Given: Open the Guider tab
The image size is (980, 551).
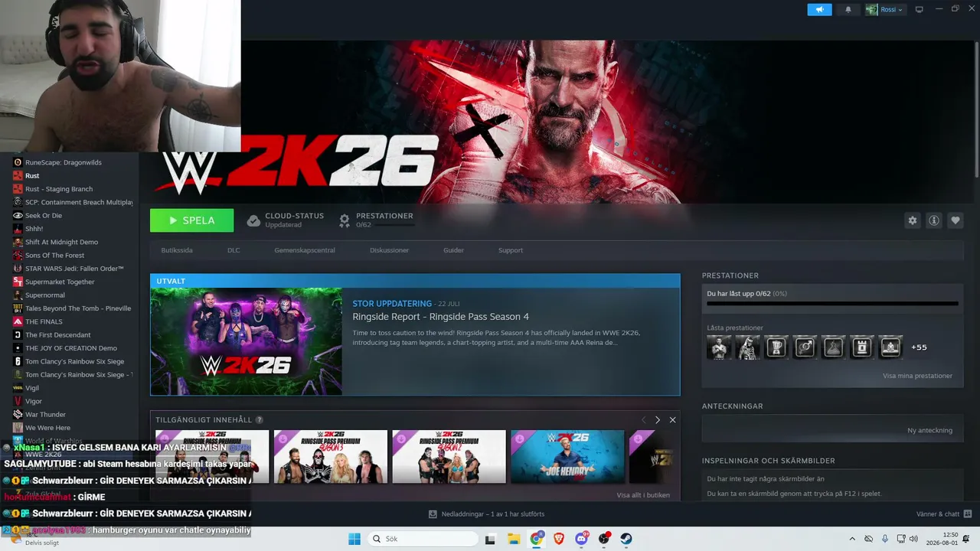Looking at the screenshot, I should click(x=453, y=250).
